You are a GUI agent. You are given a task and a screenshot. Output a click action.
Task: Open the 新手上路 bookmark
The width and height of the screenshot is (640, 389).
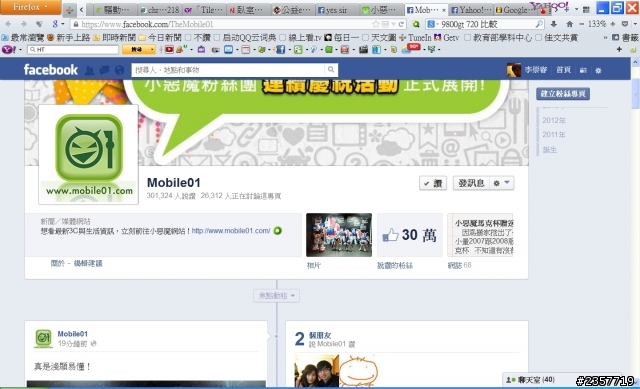point(68,38)
